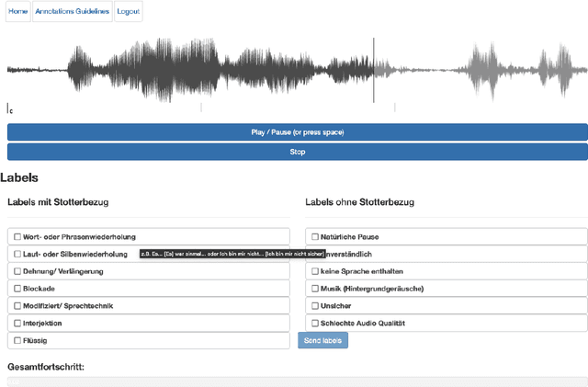The image size is (588, 387).
Task: Tick the Blockade checkbox
Action: 17,289
